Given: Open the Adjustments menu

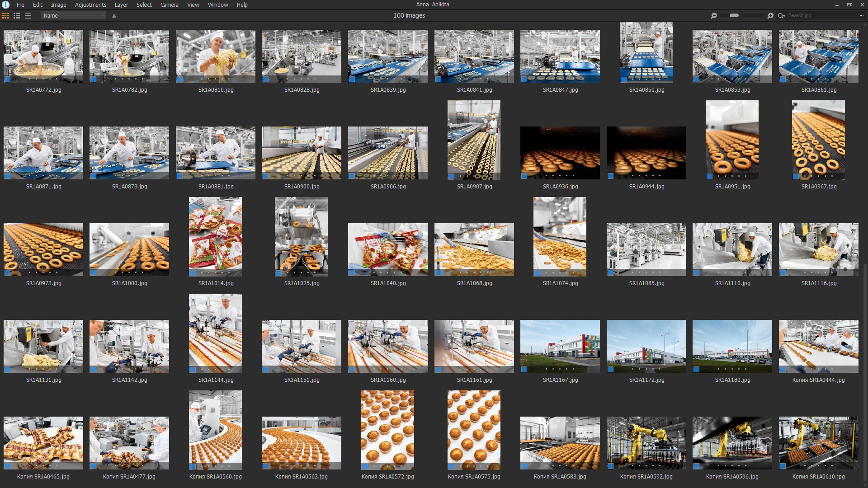Looking at the screenshot, I should pos(90,5).
